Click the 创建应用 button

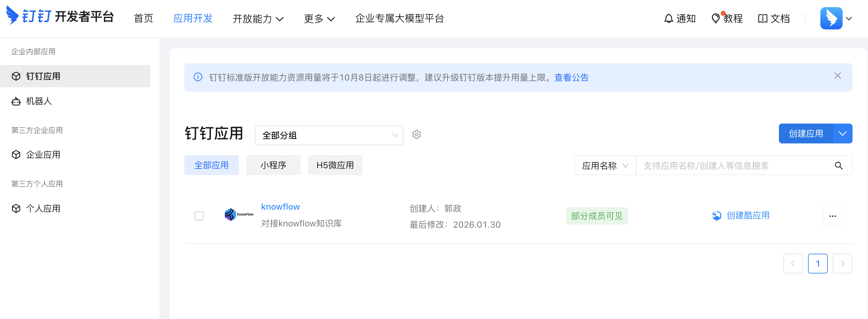805,133
